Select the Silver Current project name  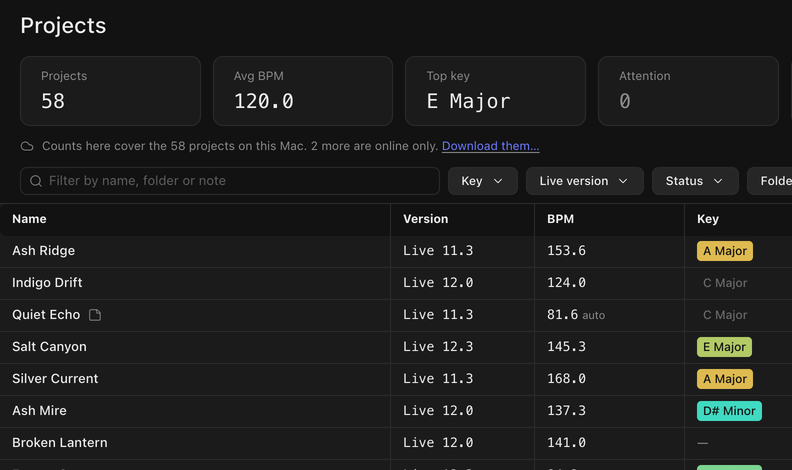click(x=55, y=379)
